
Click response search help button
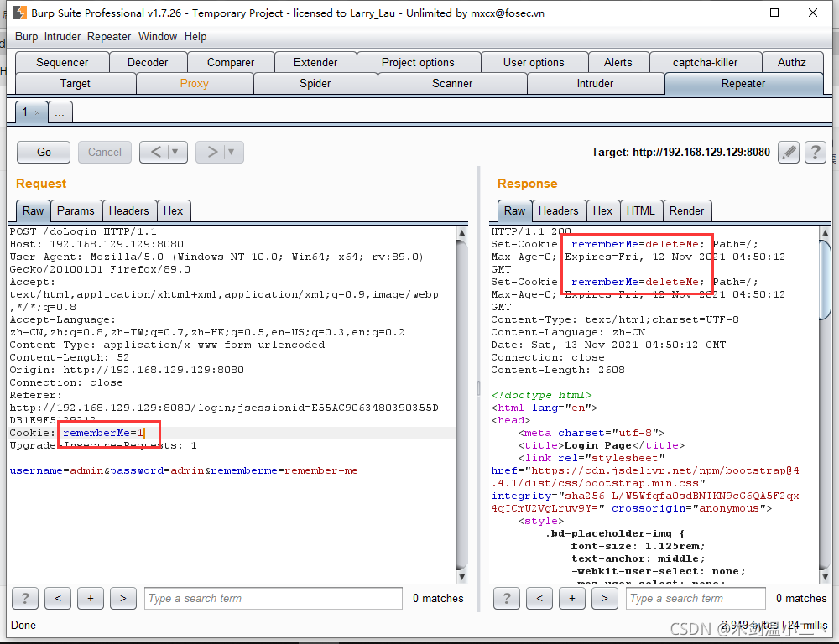(506, 598)
